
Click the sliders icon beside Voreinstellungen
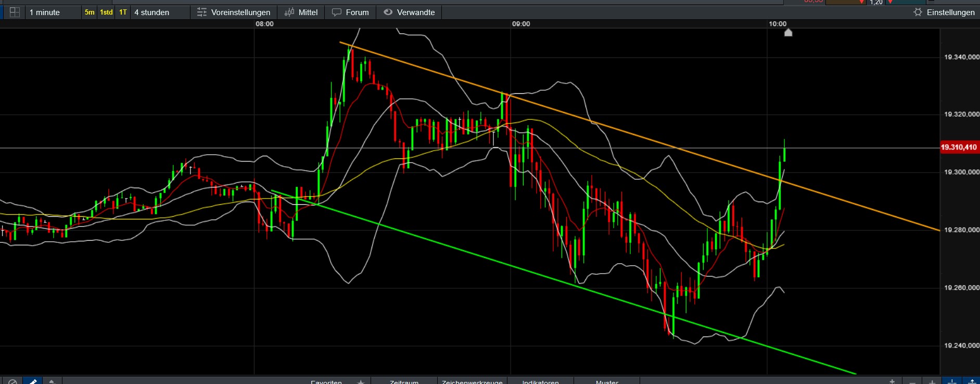click(202, 12)
